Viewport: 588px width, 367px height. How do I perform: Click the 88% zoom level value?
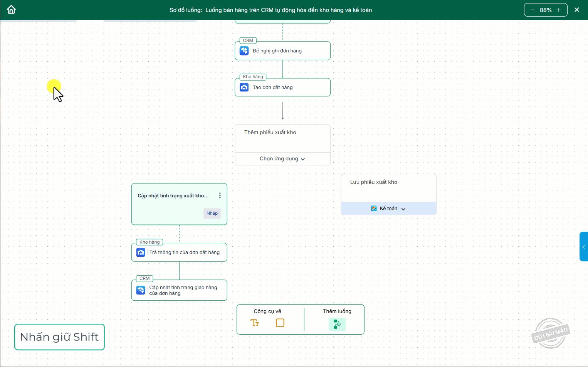546,10
